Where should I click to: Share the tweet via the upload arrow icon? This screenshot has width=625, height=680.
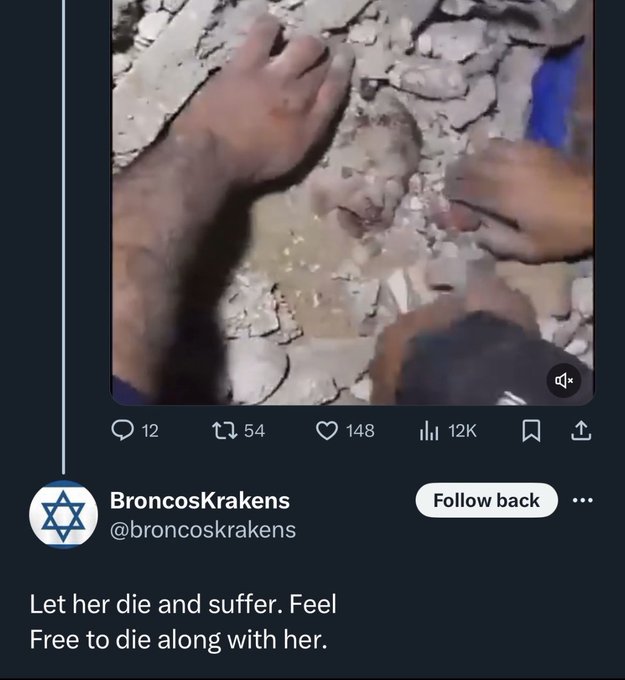click(x=581, y=431)
